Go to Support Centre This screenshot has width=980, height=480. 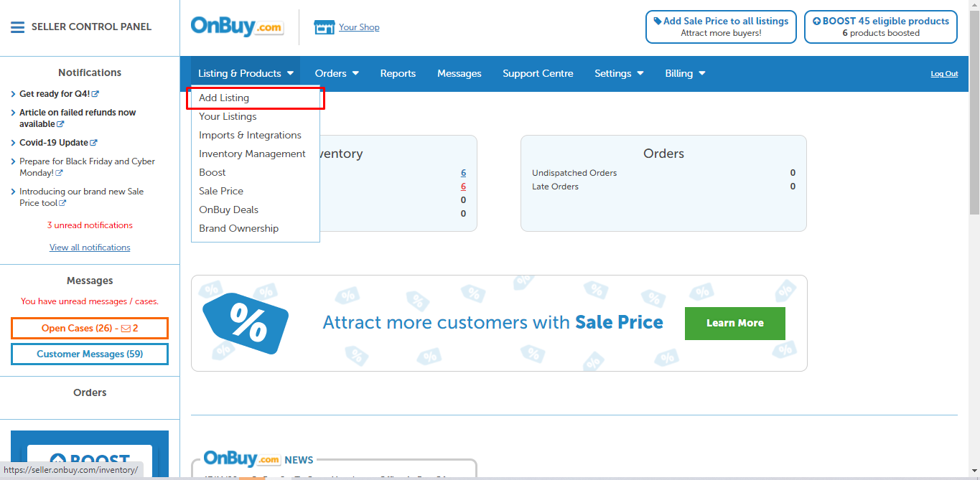pos(538,73)
